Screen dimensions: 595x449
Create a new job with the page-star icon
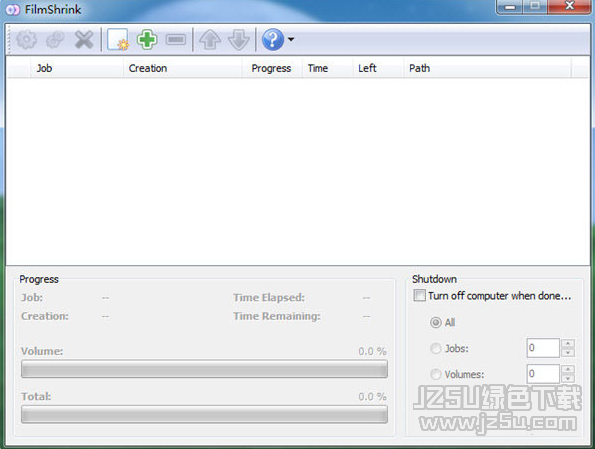118,39
